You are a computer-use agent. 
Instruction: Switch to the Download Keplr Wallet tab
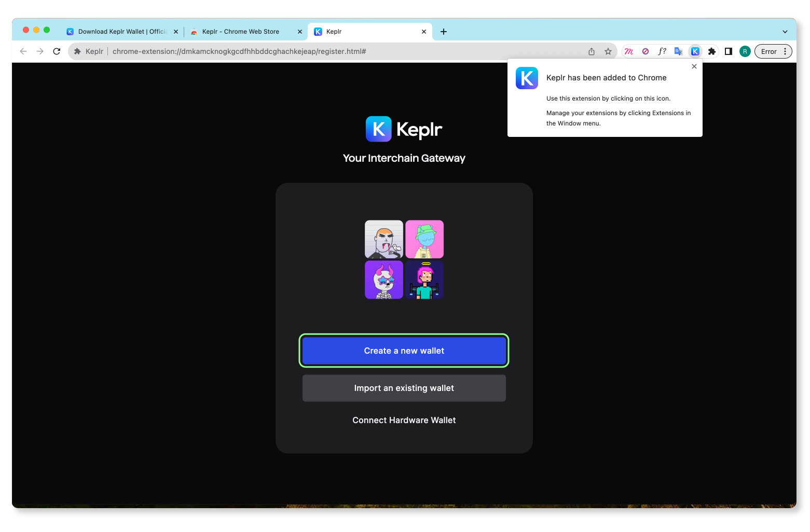tap(122, 32)
